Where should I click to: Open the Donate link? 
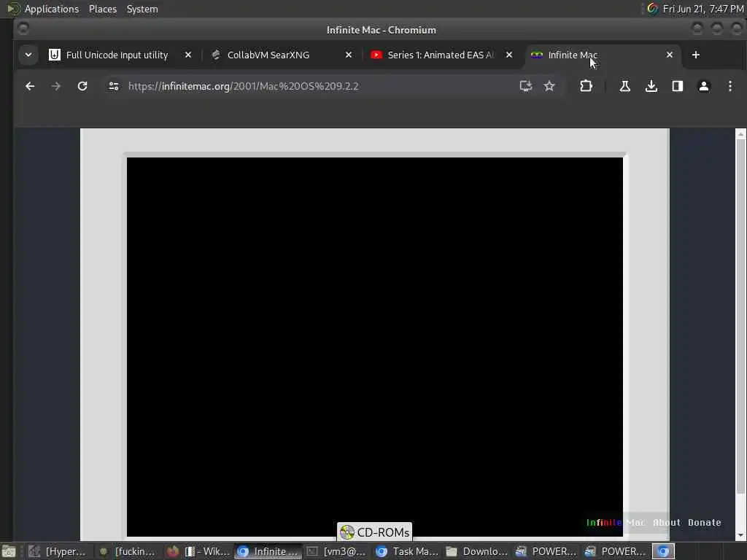(704, 522)
